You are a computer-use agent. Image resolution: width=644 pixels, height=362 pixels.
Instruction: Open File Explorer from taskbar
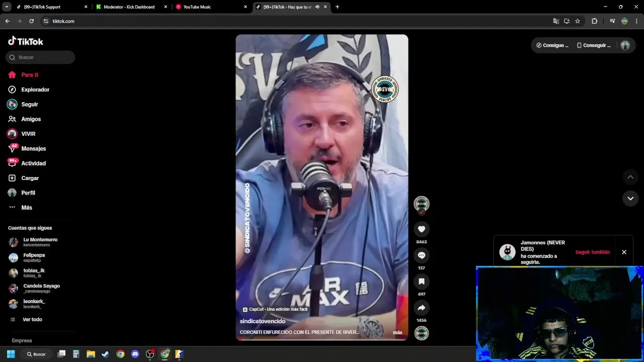tap(91, 354)
